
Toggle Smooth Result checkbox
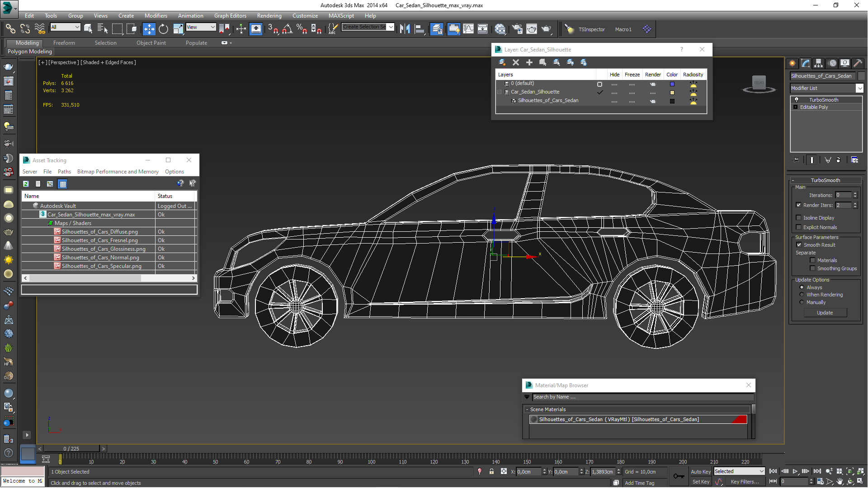pos(799,245)
